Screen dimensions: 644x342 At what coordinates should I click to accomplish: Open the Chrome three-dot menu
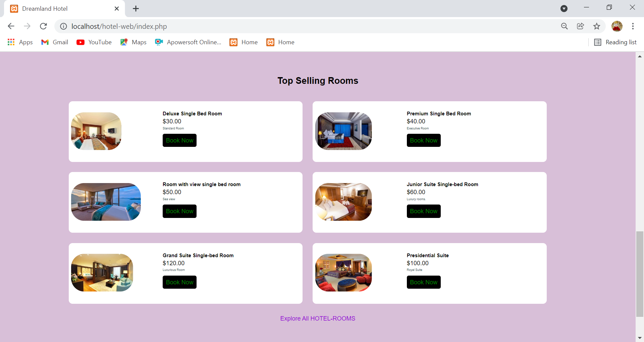[633, 26]
